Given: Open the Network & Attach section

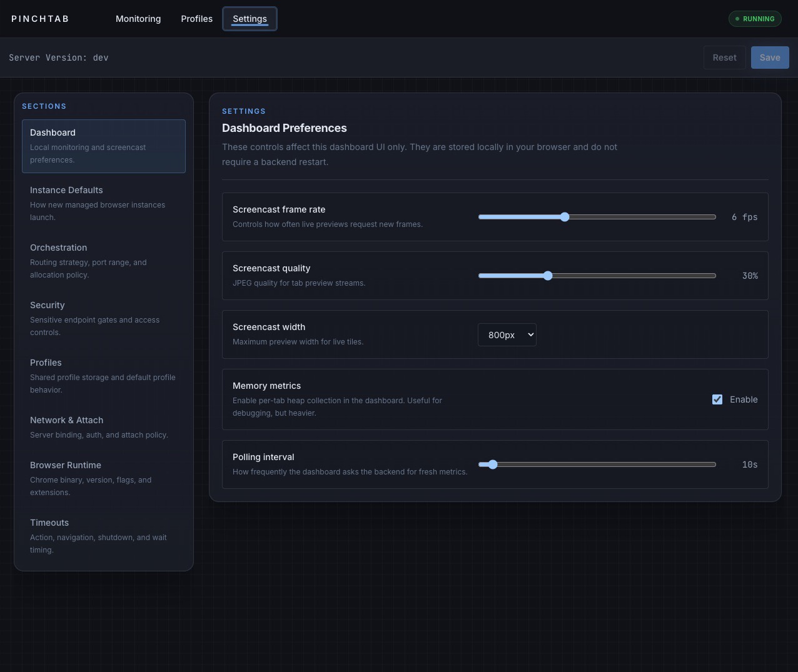Looking at the screenshot, I should click(103, 427).
